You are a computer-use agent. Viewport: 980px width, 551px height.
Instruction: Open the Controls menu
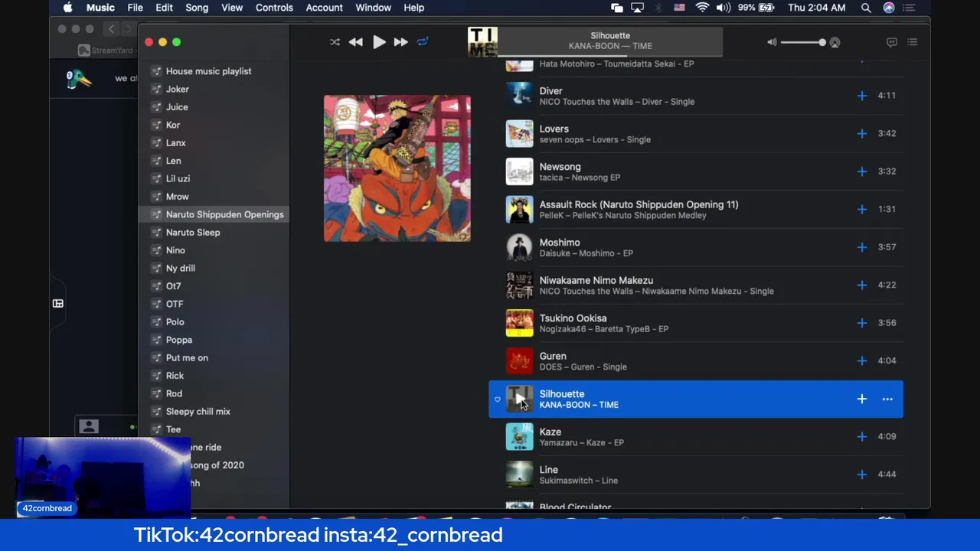[274, 8]
